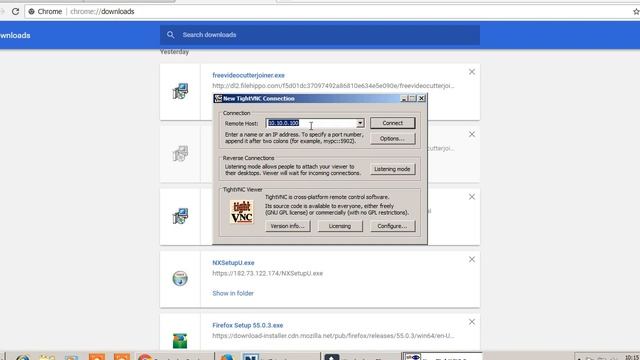The width and height of the screenshot is (640, 360).
Task: Click the Licensing button
Action: pos(340,226)
